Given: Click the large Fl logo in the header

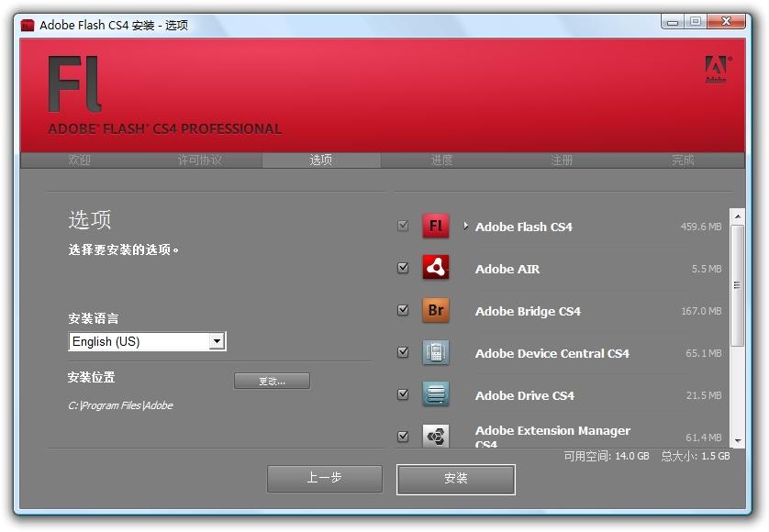Looking at the screenshot, I should point(74,84).
